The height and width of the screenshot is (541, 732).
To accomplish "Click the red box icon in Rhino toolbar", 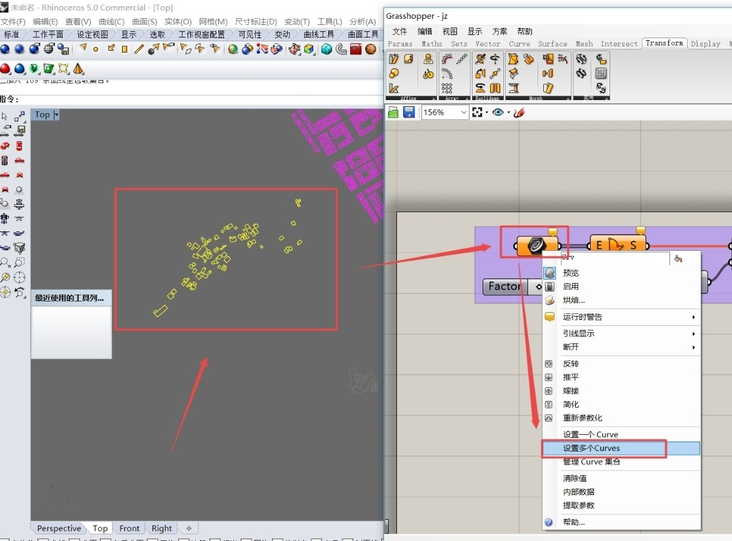I will point(356,49).
